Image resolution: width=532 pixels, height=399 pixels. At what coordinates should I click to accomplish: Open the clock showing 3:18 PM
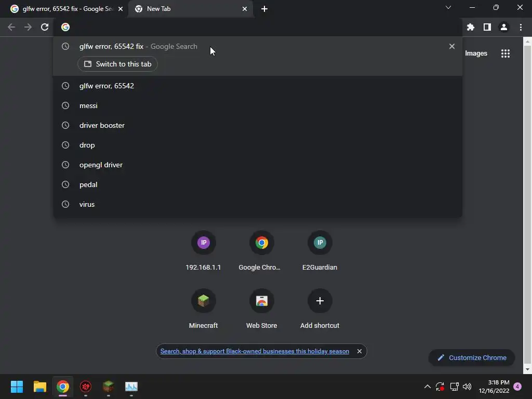point(494,387)
